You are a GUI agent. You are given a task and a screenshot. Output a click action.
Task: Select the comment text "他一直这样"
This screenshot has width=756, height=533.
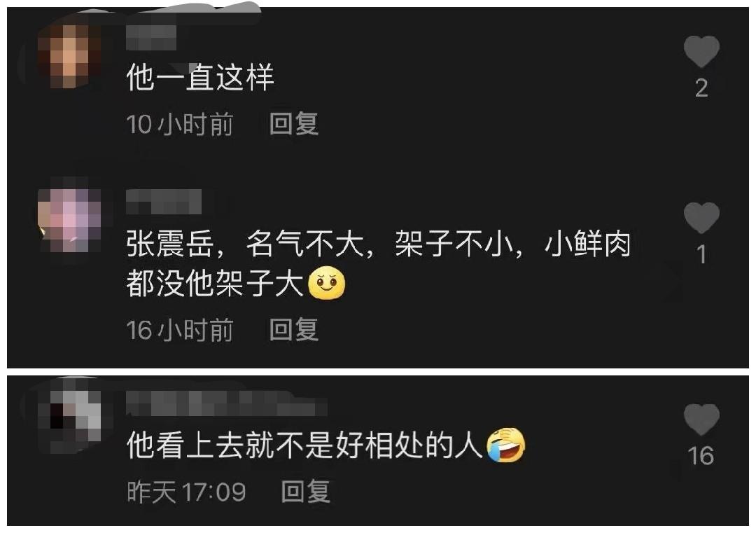(200, 78)
